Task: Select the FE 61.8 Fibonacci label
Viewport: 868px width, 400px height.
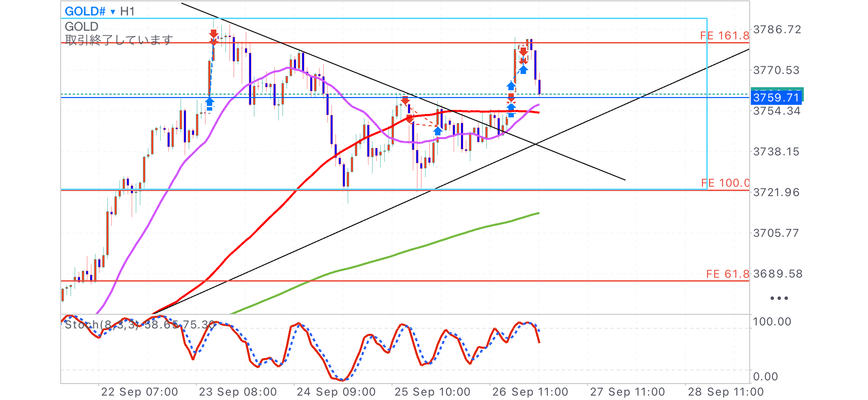Action: [727, 274]
